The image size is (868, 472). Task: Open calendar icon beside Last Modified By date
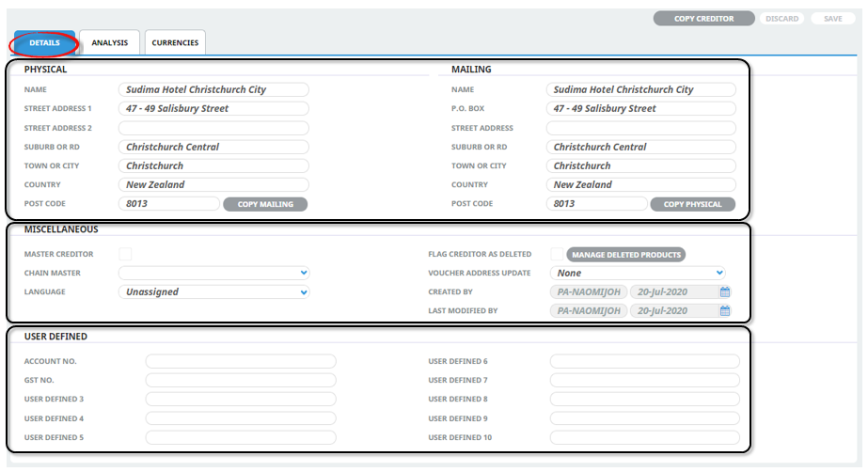point(725,310)
